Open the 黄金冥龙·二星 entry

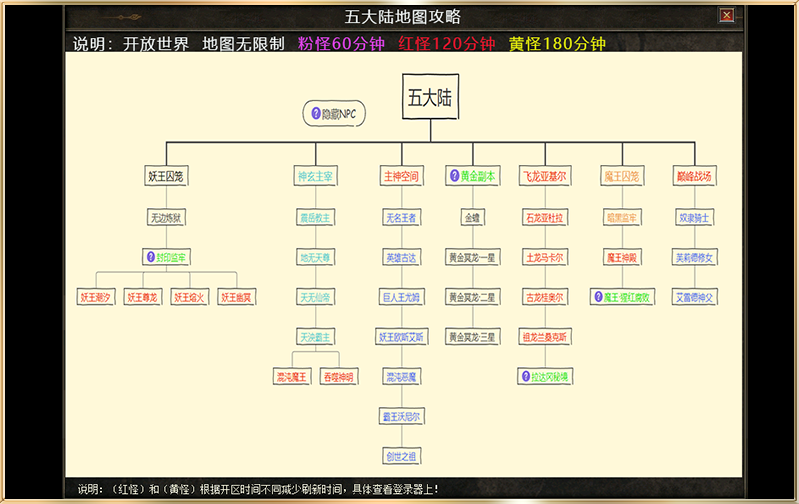[471, 297]
